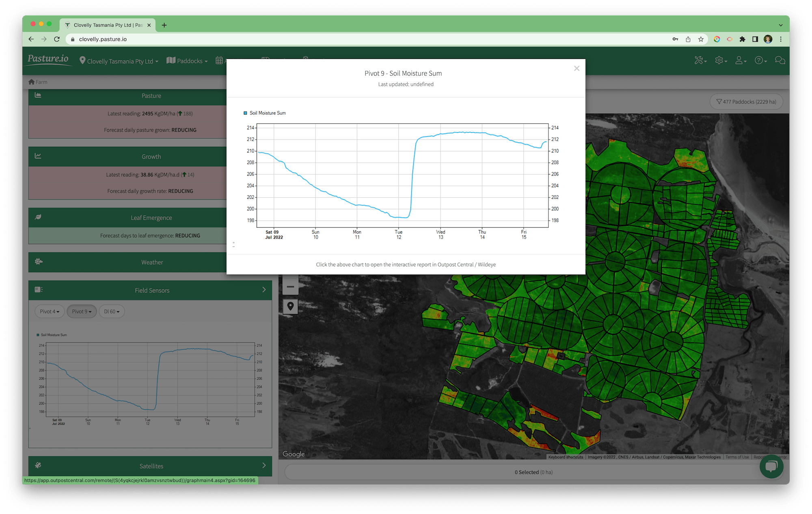Open the live chat bubble widget
The width and height of the screenshot is (812, 514).
coord(771,467)
